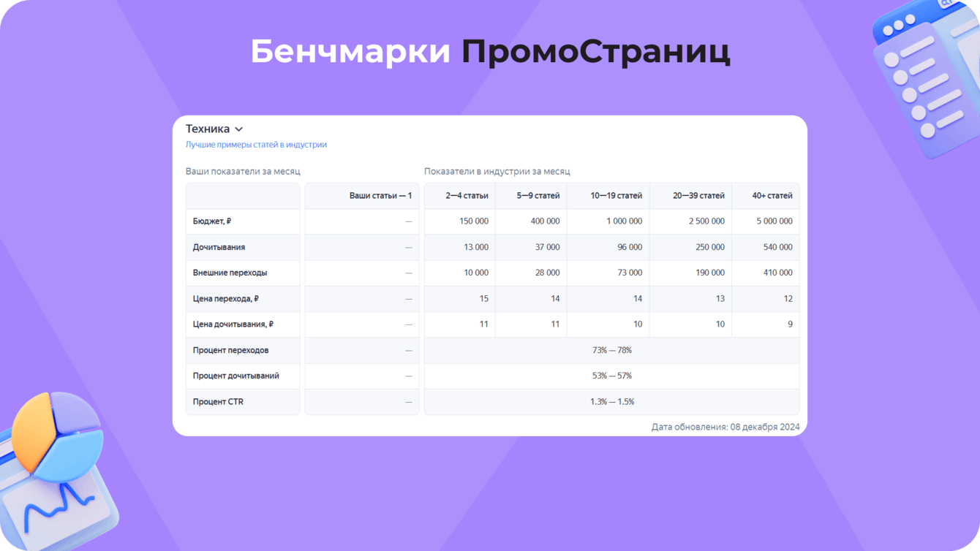980x551 pixels.
Task: Click the Процент переходов row label
Action: click(230, 350)
